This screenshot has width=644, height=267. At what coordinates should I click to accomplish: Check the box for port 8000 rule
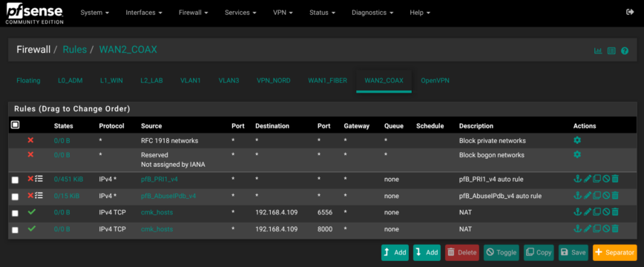[15, 230]
